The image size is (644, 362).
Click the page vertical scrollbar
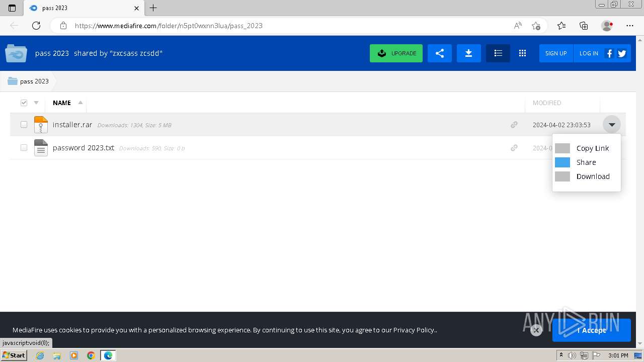[x=640, y=191]
